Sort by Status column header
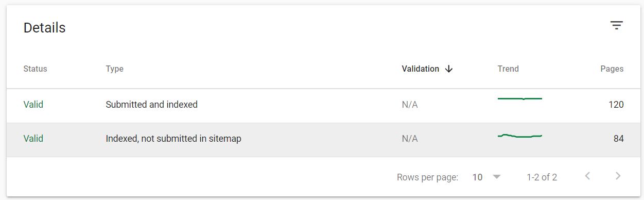The height and width of the screenshot is (200, 644). [35, 69]
